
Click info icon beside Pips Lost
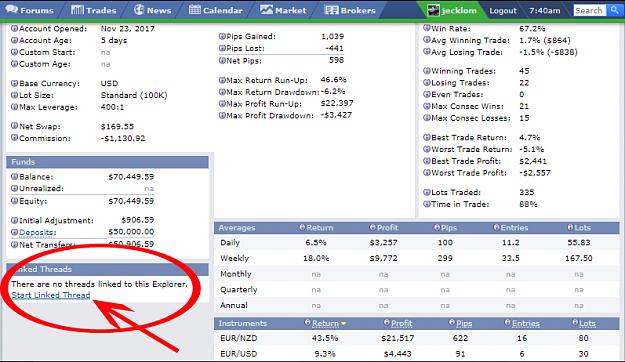click(x=222, y=48)
